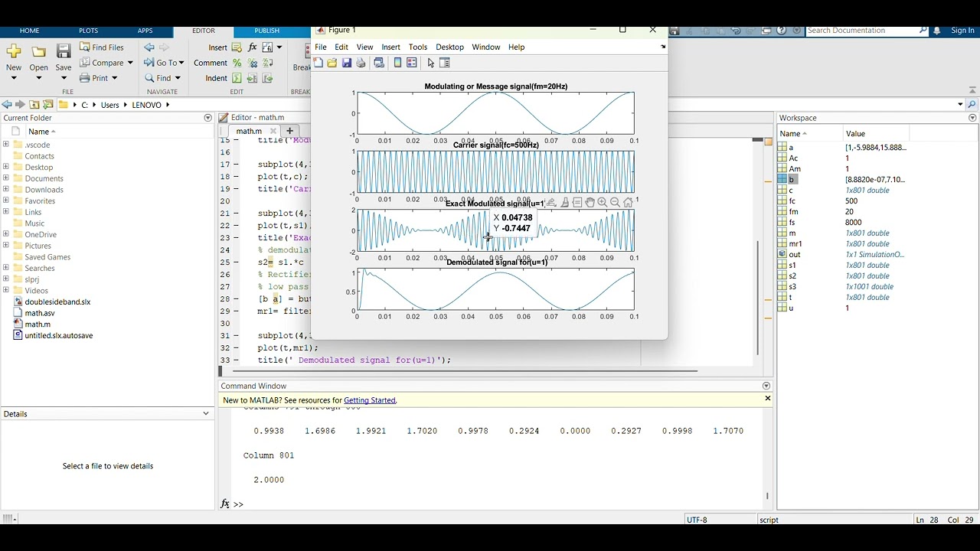
Task: Switch to the APPS ribbon tab
Action: pyautogui.click(x=145, y=31)
